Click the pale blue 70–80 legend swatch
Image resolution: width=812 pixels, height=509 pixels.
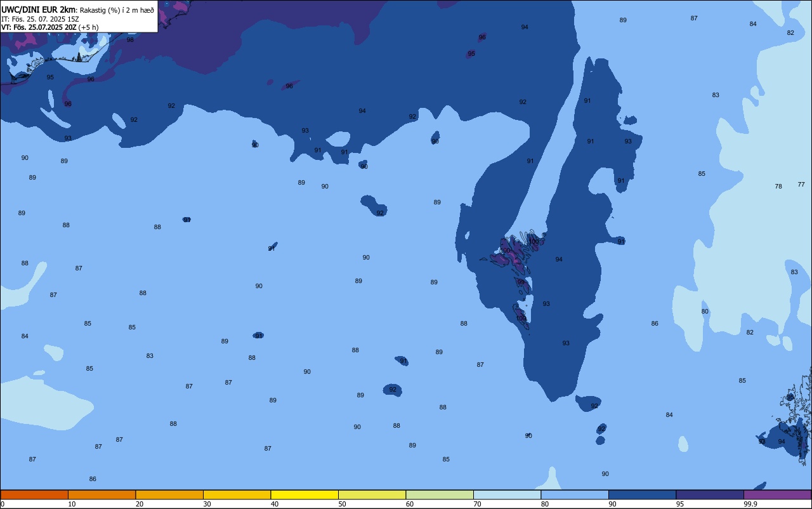coord(507,494)
